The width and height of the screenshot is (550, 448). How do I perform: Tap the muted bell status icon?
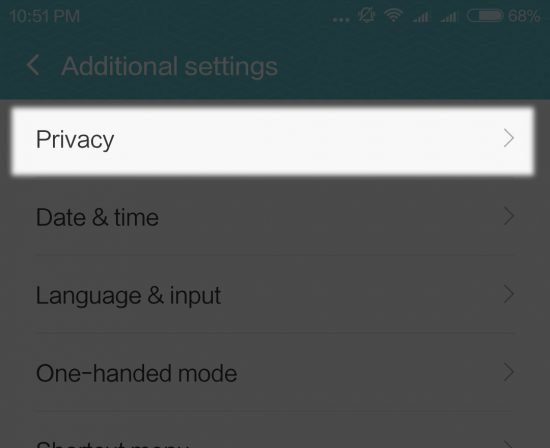pos(366,16)
